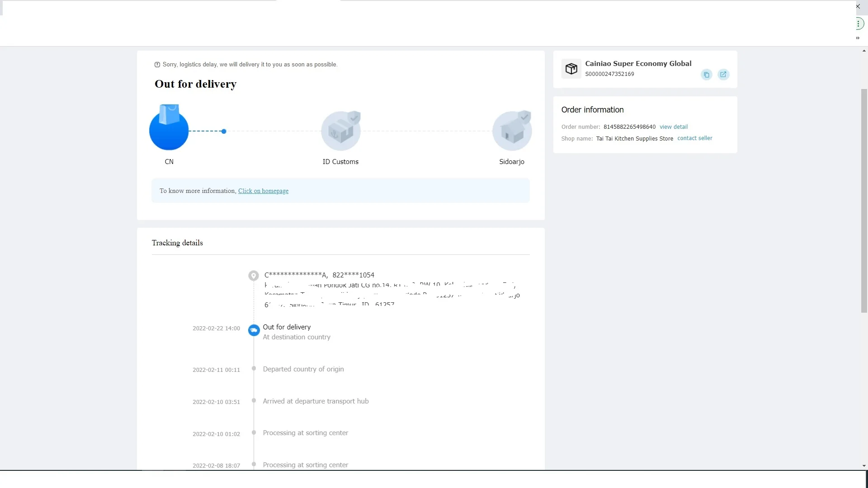Click the ID Customs parcel icon
The width and height of the screenshot is (868, 488).
coord(340,131)
